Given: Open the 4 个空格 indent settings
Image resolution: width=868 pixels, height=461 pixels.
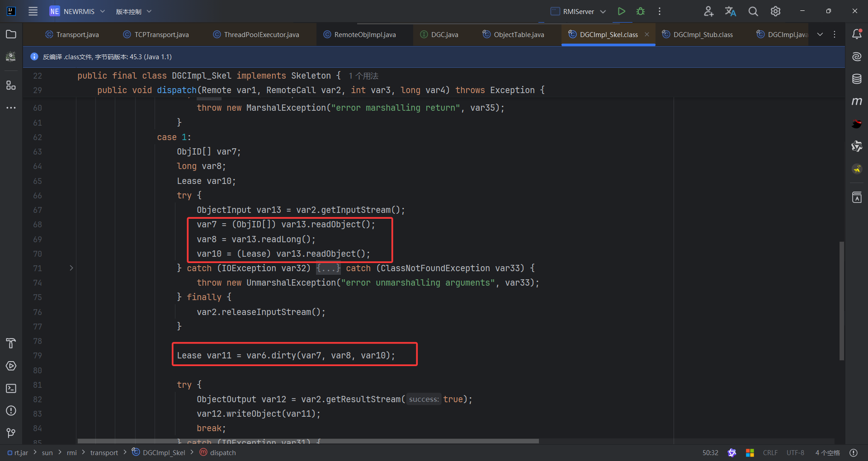Looking at the screenshot, I should point(827,453).
